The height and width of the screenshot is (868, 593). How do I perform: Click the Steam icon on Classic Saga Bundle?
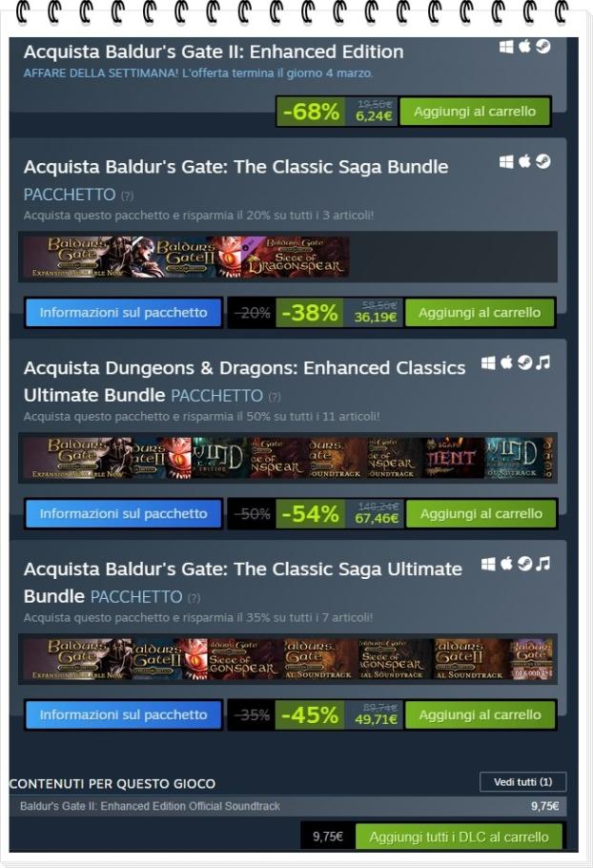pos(543,161)
